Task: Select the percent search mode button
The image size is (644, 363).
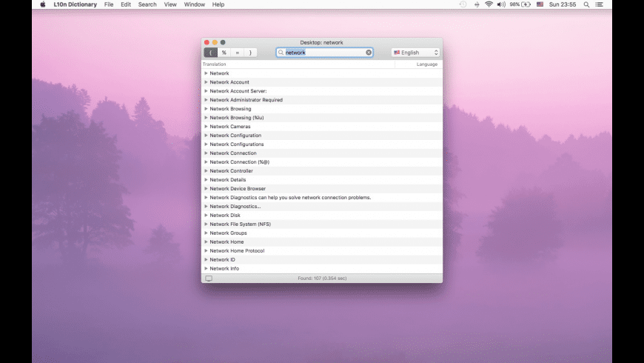Action: point(224,53)
